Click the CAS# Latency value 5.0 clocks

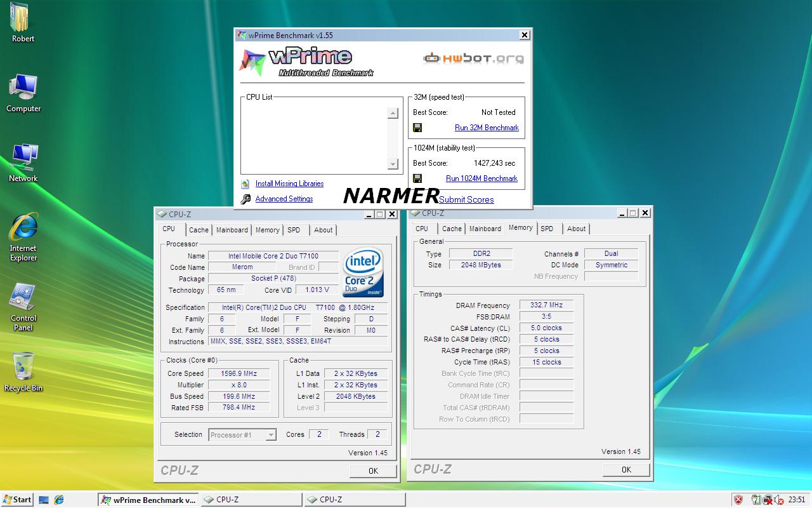[546, 328]
